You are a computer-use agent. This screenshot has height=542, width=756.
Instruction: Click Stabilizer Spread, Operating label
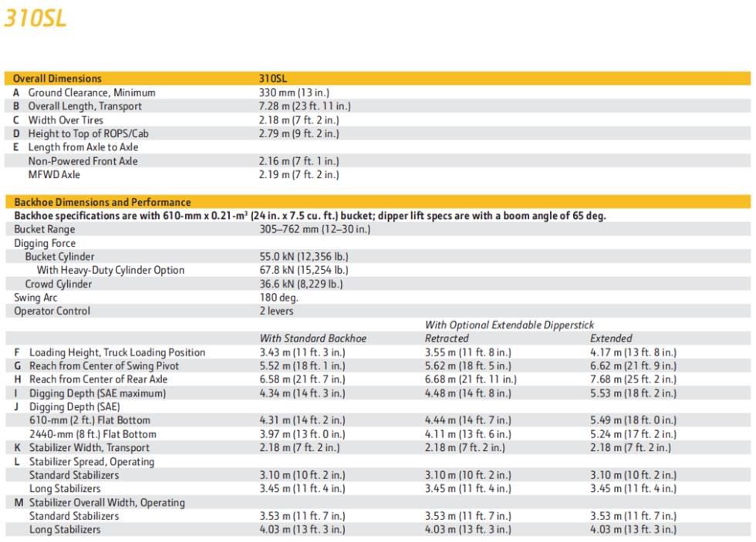click(92, 462)
